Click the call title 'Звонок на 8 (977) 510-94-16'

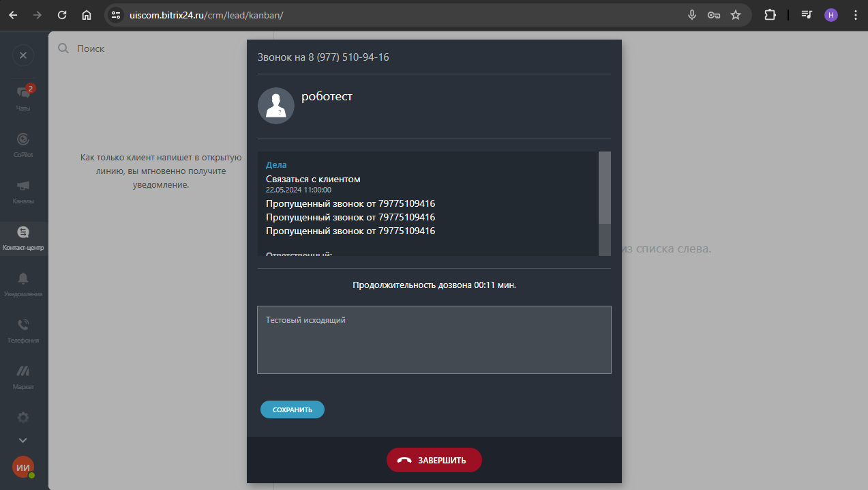[x=323, y=57]
